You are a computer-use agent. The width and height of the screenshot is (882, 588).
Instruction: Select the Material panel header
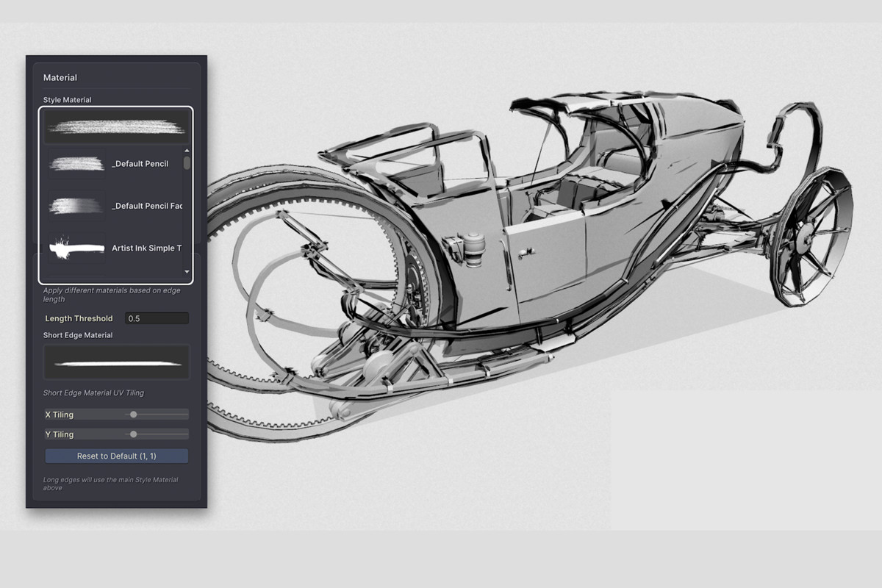point(60,77)
